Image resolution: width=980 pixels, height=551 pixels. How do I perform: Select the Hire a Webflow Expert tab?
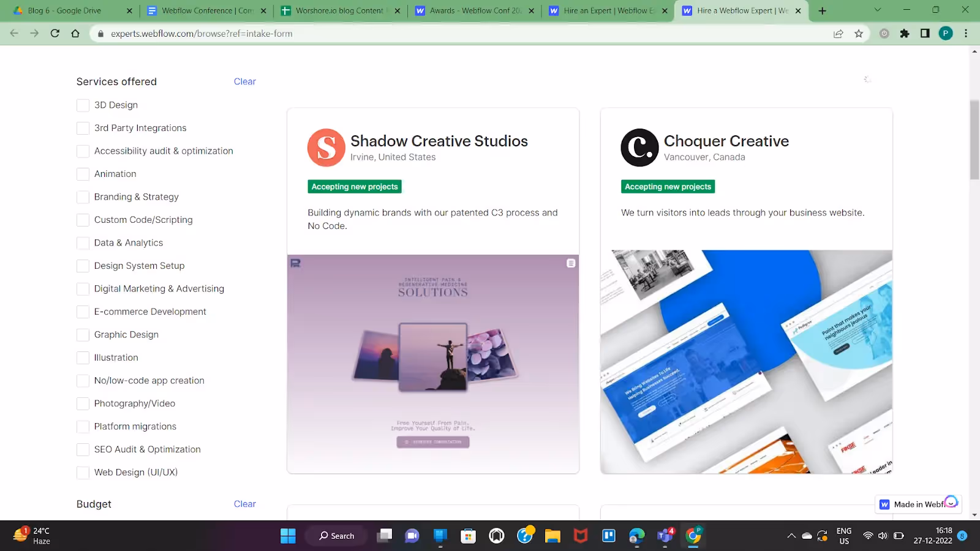click(741, 10)
